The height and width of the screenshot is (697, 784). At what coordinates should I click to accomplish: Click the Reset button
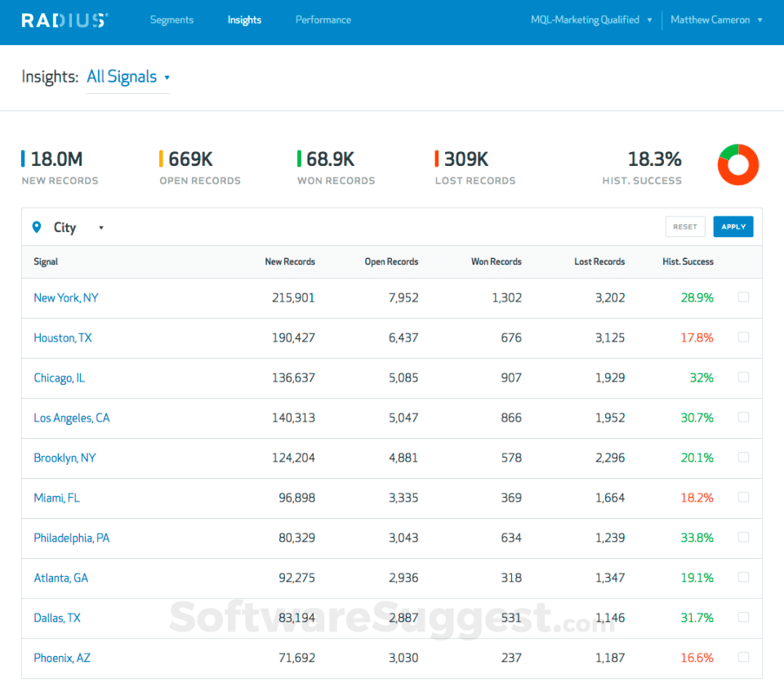point(684,227)
